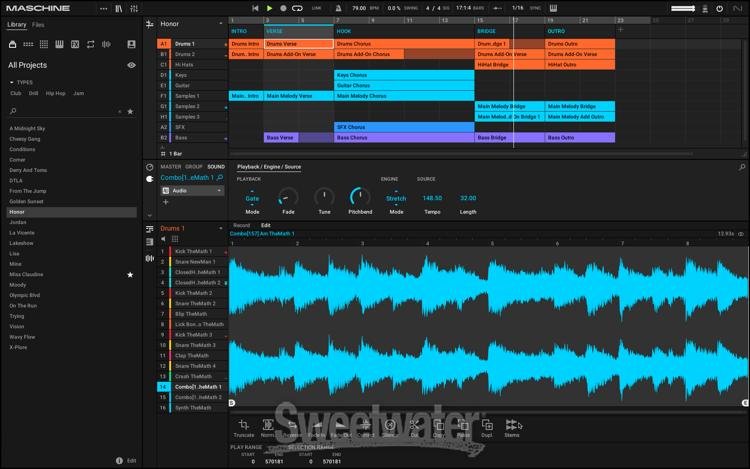Click the browser search field
750x469 pixels.
tap(65, 111)
